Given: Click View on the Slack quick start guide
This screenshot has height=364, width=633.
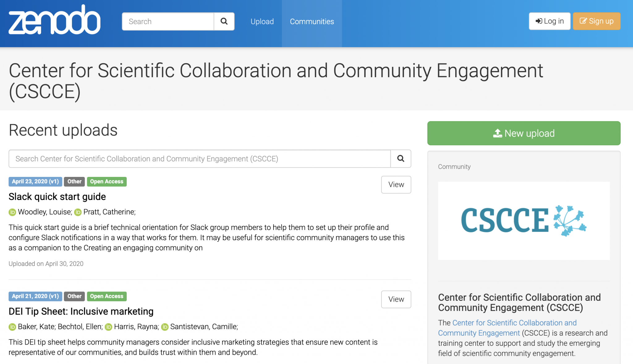Looking at the screenshot, I should [396, 184].
